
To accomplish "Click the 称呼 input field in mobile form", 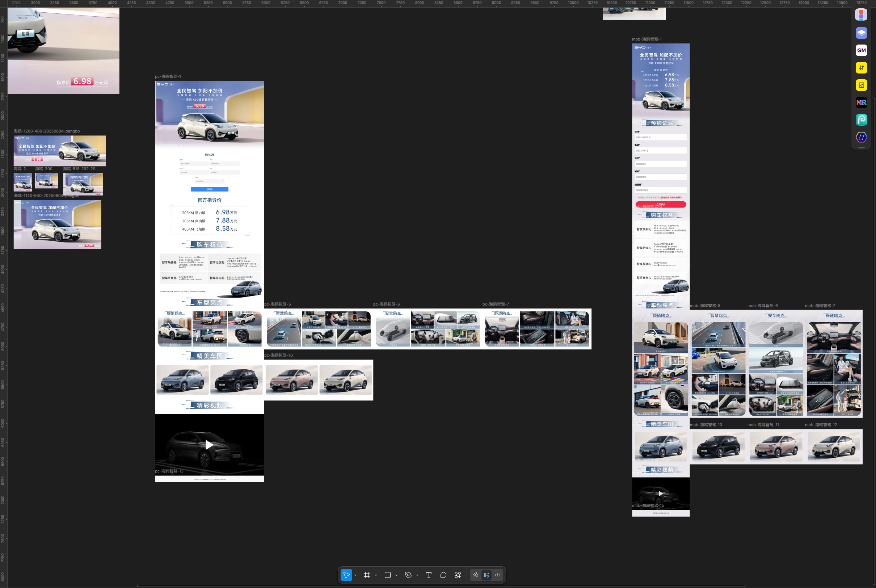I will coord(661,137).
